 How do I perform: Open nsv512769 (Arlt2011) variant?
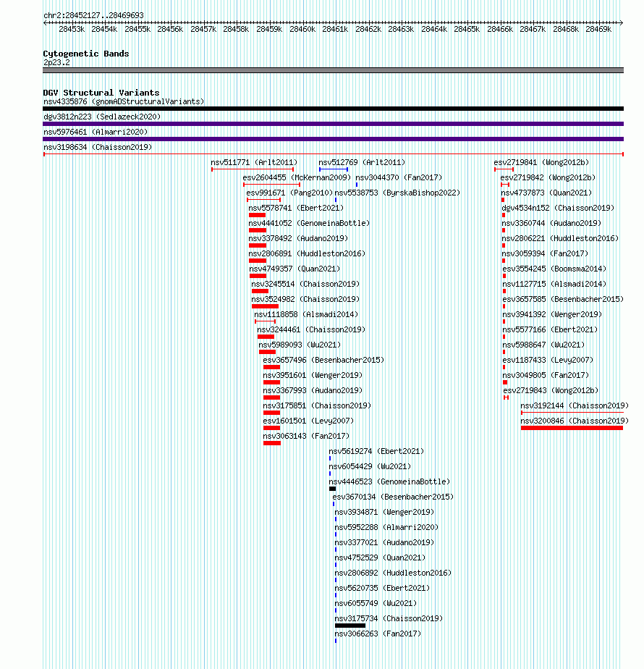(362, 163)
